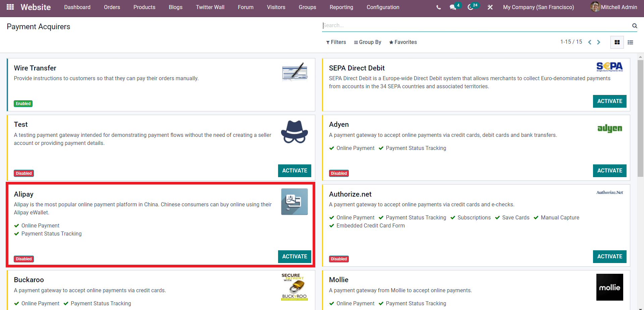Click the 1-15 / 15 pager counter

click(x=571, y=42)
